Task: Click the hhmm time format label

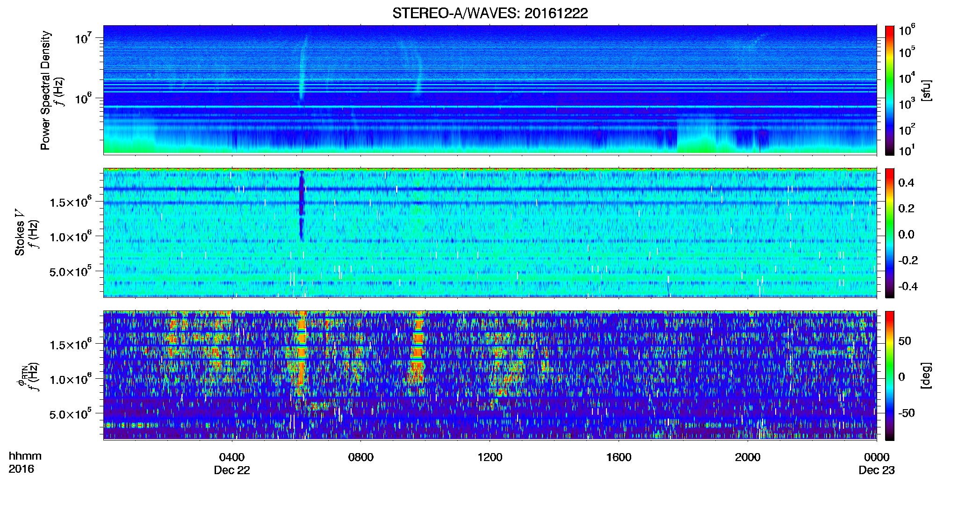Action: point(25,456)
